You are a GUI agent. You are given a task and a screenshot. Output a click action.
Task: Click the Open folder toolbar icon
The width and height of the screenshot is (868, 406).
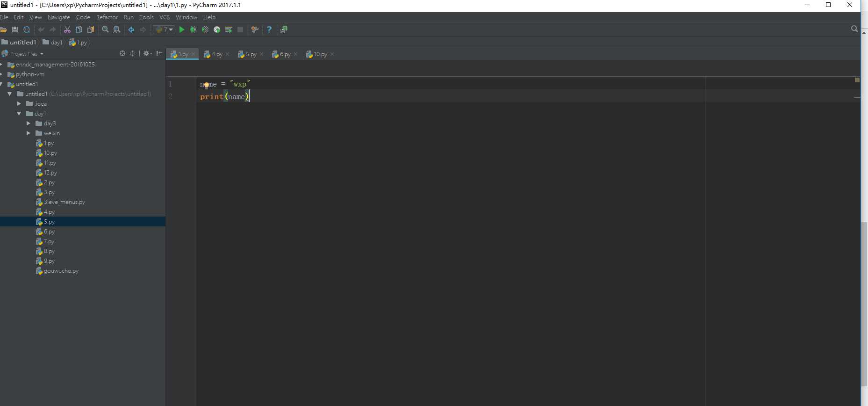3,29
